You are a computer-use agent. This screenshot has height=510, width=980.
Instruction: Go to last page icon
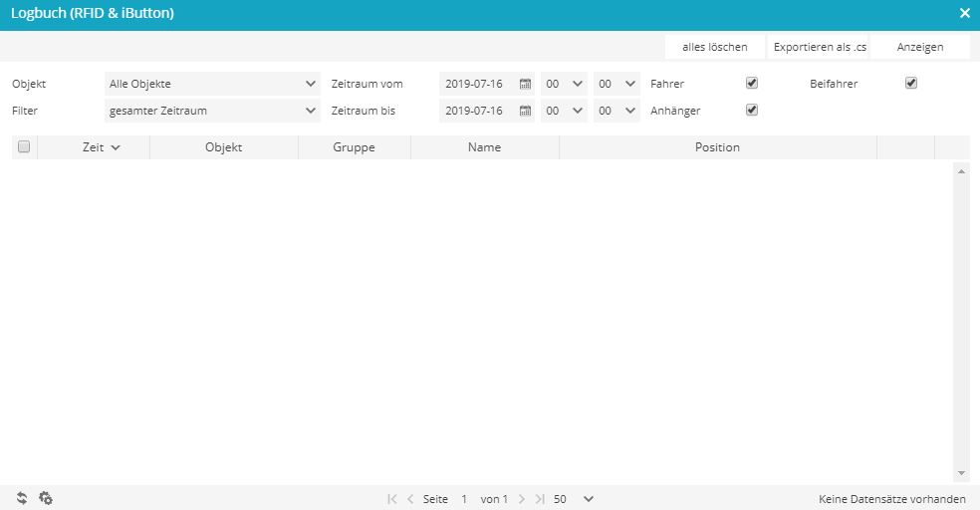pyautogui.click(x=540, y=499)
